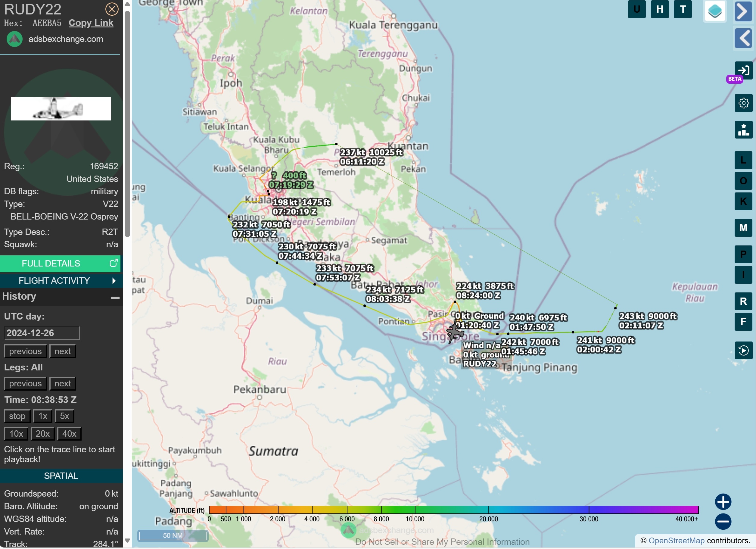Open the statistics icon button
This screenshot has height=549, width=756.
pos(743,130)
